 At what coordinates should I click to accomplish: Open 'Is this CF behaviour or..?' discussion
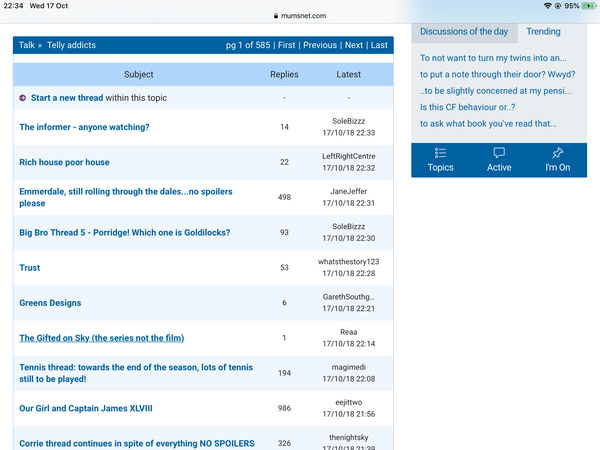click(467, 107)
